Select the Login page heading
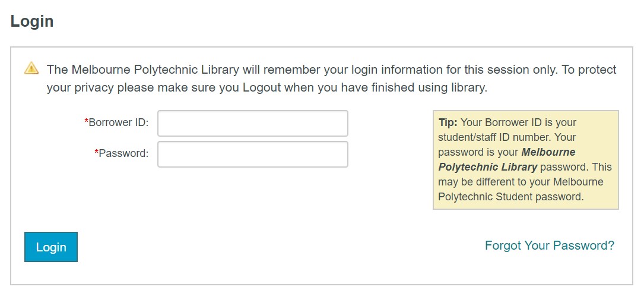The height and width of the screenshot is (296, 644). (x=32, y=21)
